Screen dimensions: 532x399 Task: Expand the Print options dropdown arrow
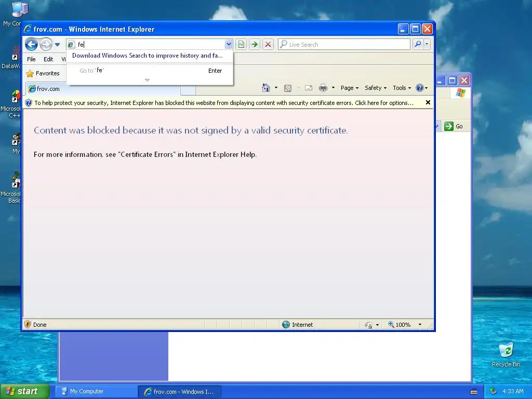tap(333, 88)
